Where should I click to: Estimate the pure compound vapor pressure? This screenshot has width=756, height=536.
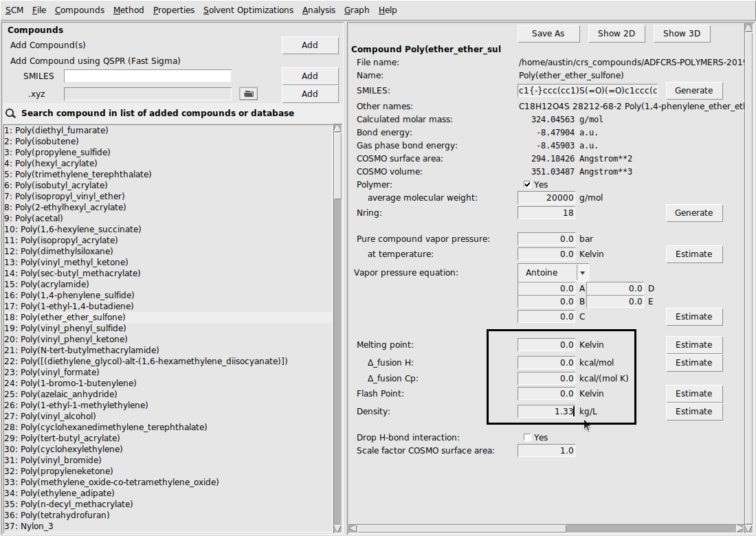coord(694,254)
